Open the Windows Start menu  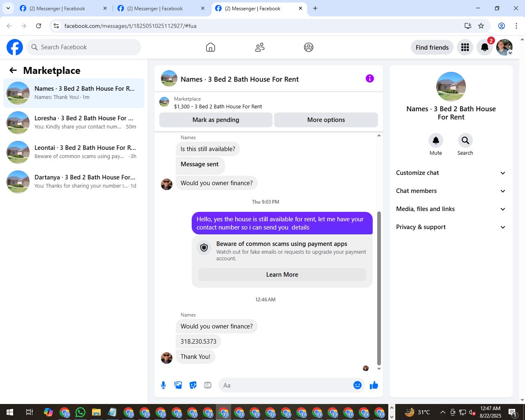[x=10, y=412]
